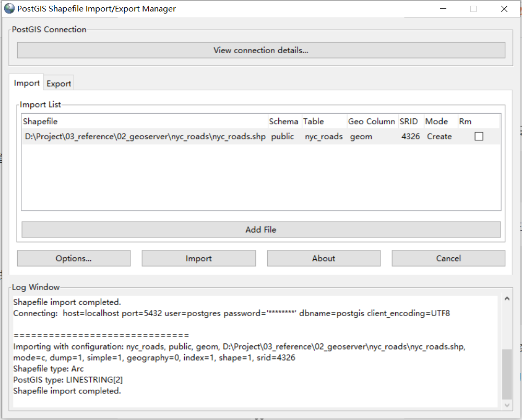Click the Geo Column header
The height and width of the screenshot is (420, 522).
tap(372, 122)
